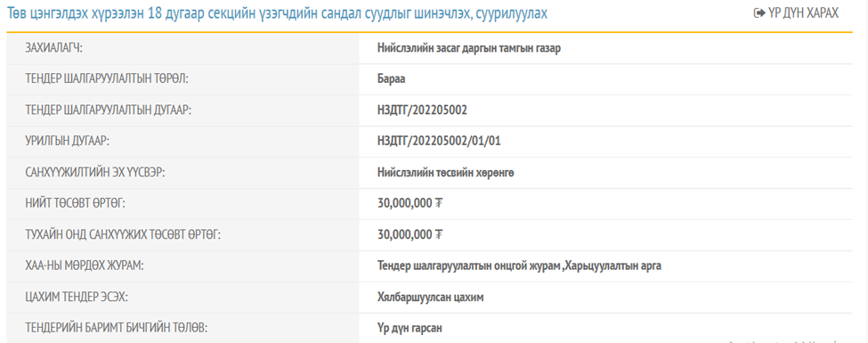Click the ҮР ДҮН ХАРАХ arrow icon
This screenshot has height=343, width=868.
pos(759,13)
